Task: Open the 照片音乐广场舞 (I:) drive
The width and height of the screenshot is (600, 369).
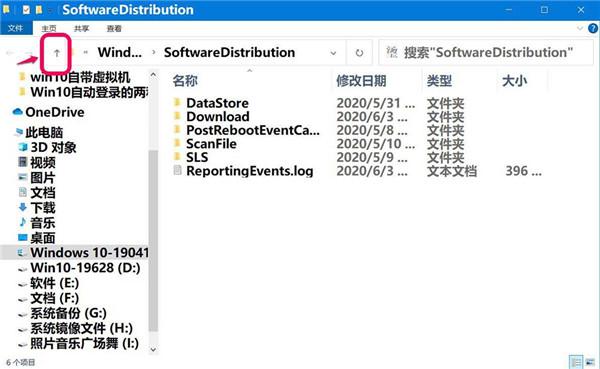Action: click(84, 343)
